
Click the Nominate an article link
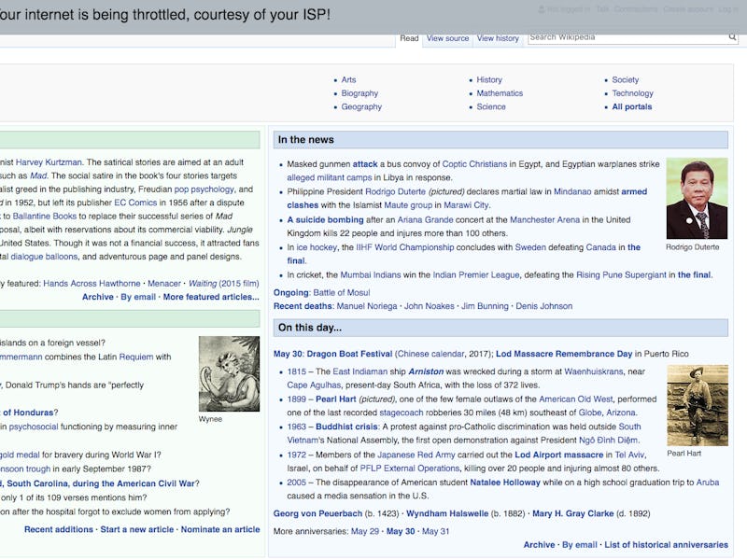(x=219, y=529)
